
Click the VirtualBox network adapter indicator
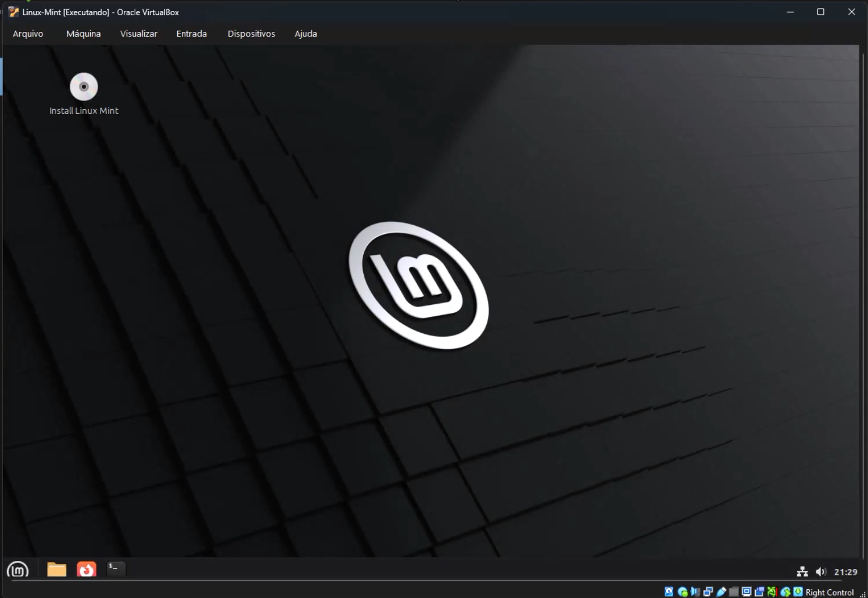coord(708,592)
